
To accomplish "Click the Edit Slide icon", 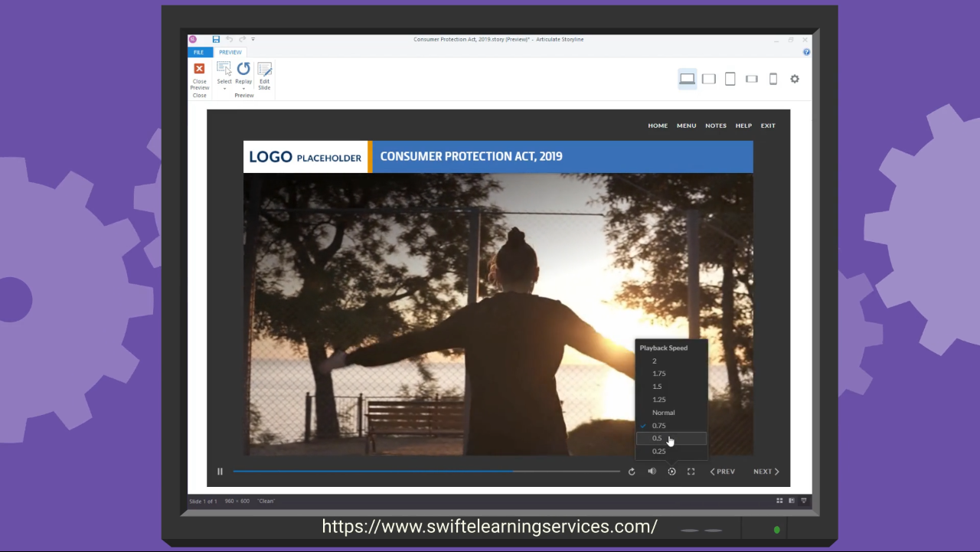I will (264, 77).
